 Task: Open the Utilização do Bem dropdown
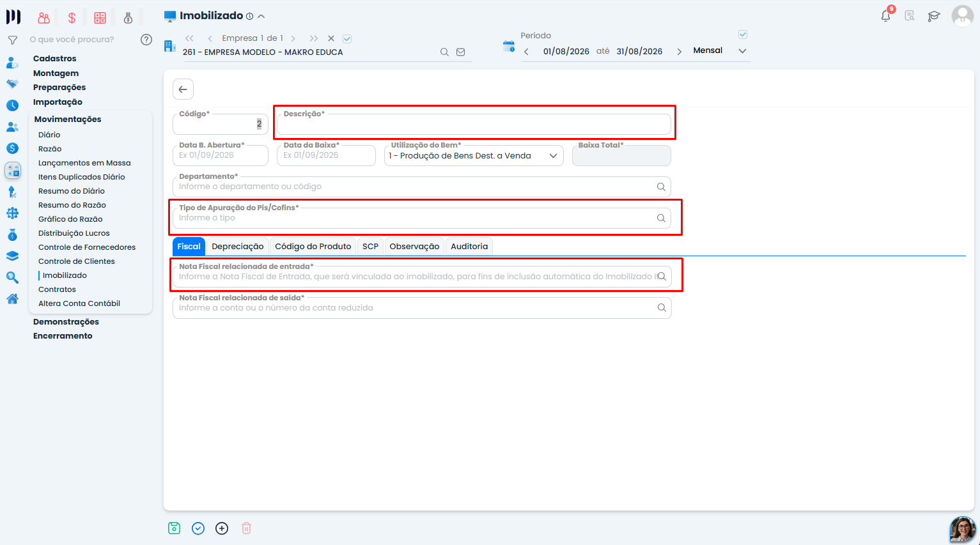(474, 156)
